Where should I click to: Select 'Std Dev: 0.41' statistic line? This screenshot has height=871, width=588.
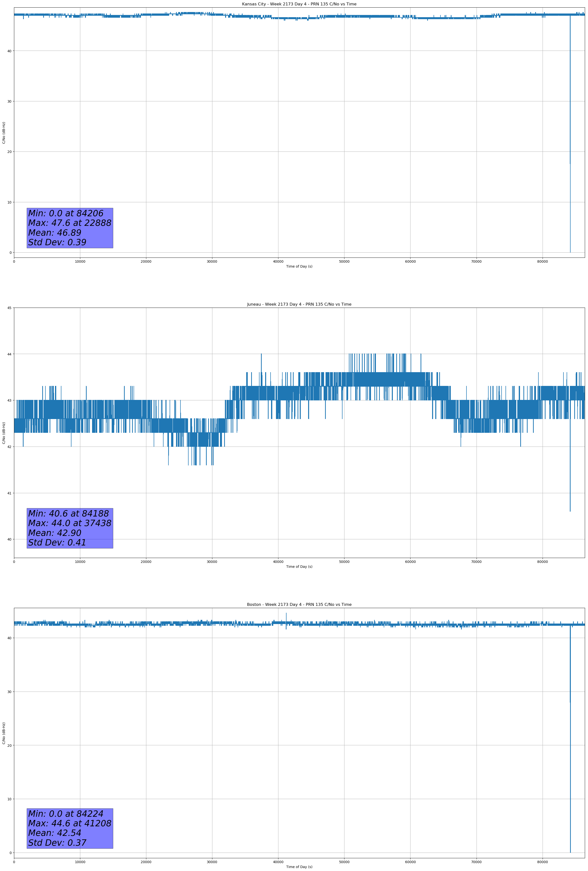[57, 543]
